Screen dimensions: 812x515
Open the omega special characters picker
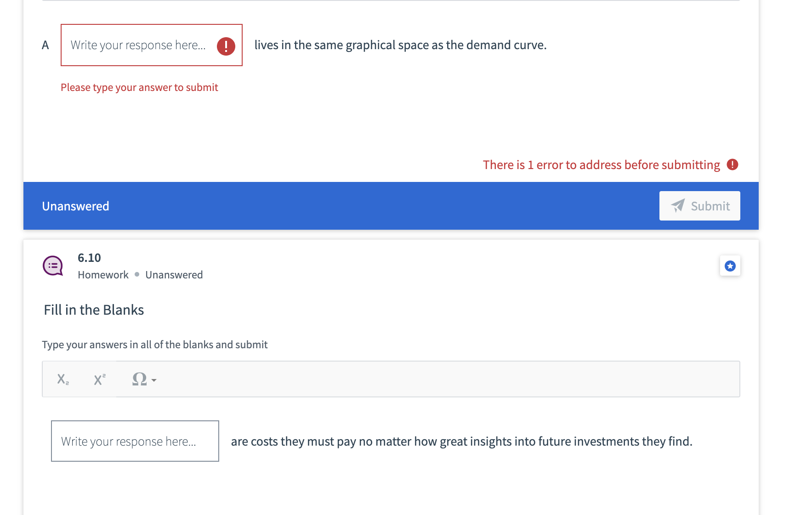pos(139,379)
